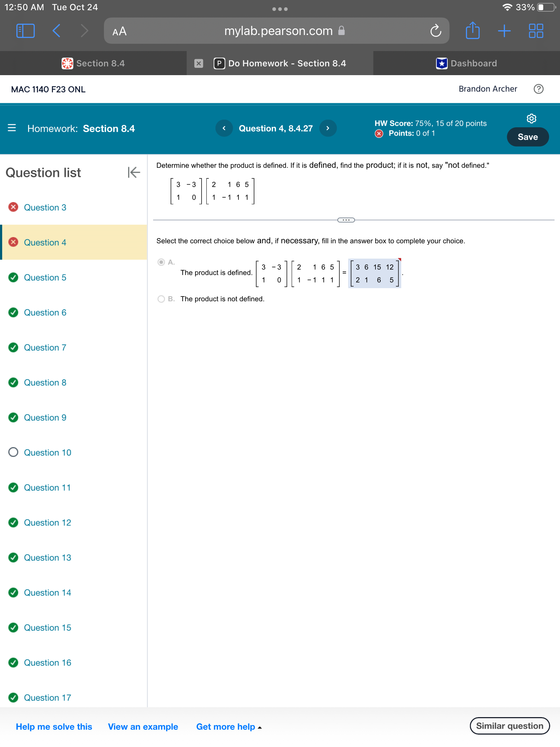The width and height of the screenshot is (560, 747).
Task: Click the Similar question button
Action: [510, 726]
